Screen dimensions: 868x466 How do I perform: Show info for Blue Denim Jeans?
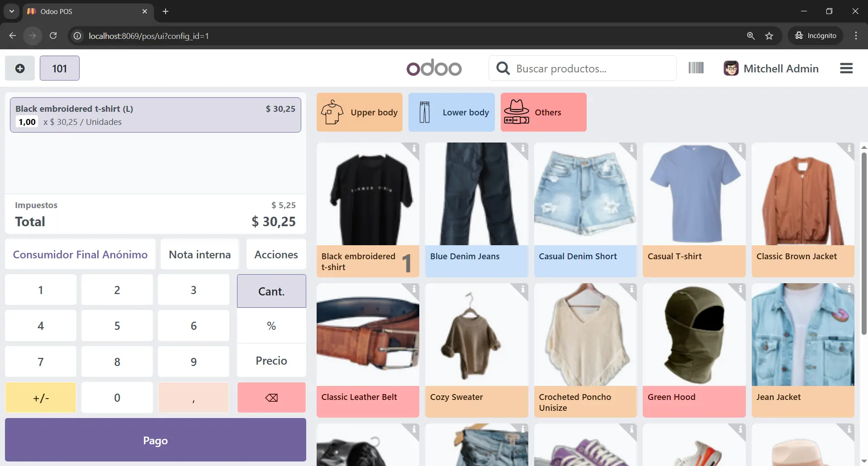522,149
